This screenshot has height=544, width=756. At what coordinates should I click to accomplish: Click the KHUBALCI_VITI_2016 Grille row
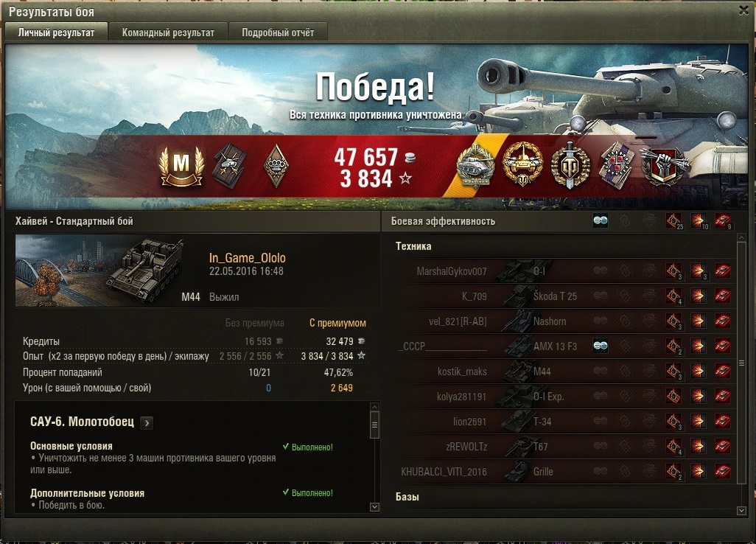[x=564, y=471]
